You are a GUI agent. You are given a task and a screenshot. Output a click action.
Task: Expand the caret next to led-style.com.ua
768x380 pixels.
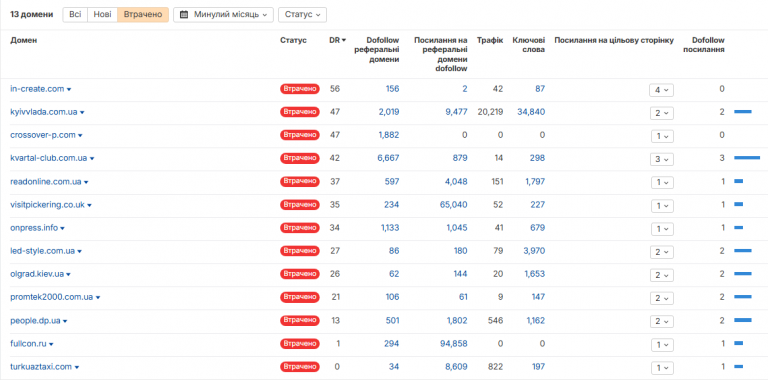pyautogui.click(x=79, y=252)
